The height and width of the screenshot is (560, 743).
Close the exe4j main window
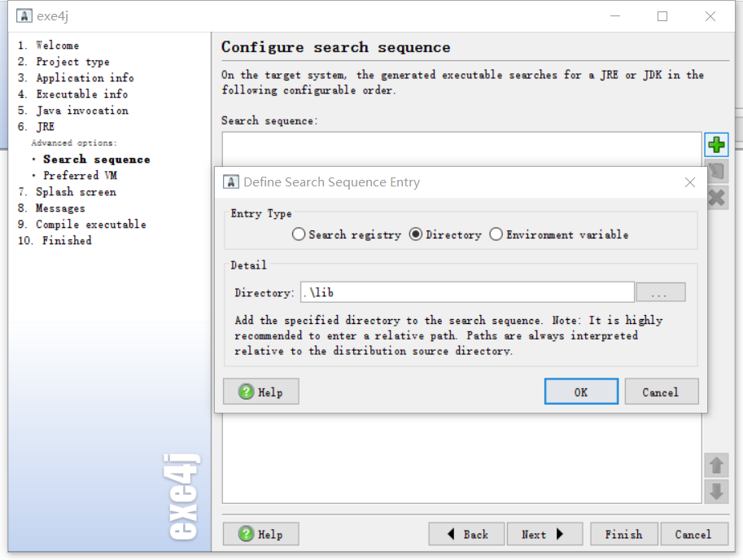tap(710, 16)
